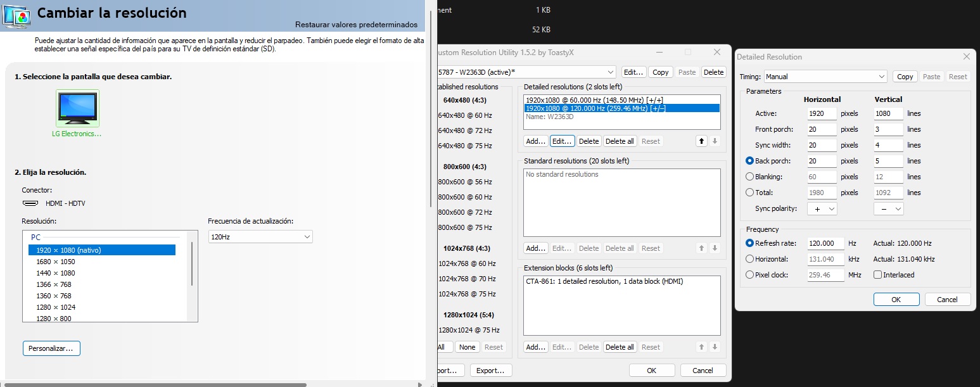This screenshot has width=980, height=387.
Task: Select 1680 × 1050 in resolution list
Action: [x=56, y=262]
